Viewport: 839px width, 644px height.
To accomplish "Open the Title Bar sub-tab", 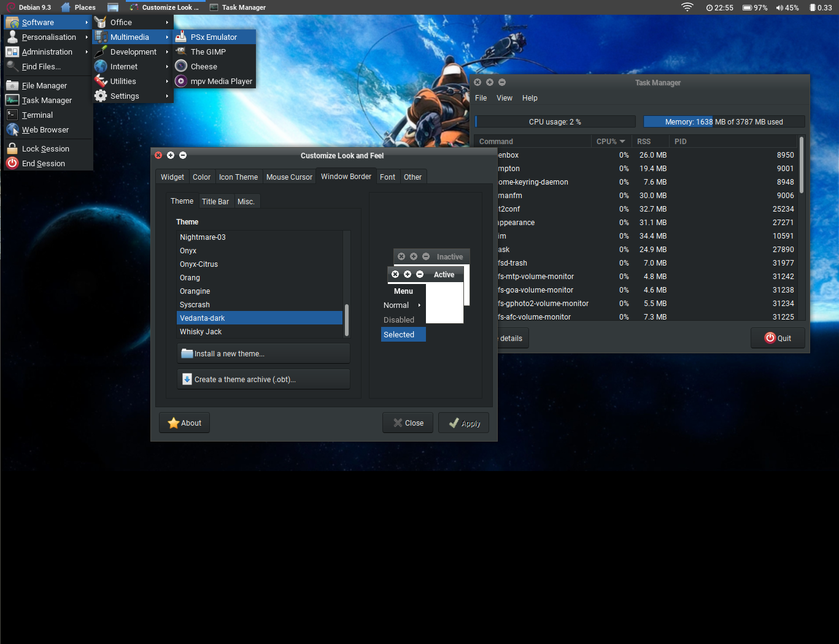I will click(x=215, y=201).
